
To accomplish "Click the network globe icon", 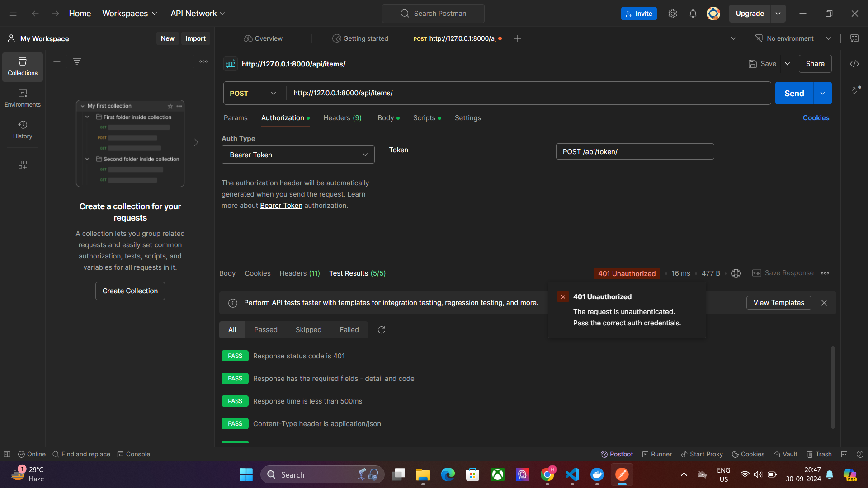I will point(736,273).
